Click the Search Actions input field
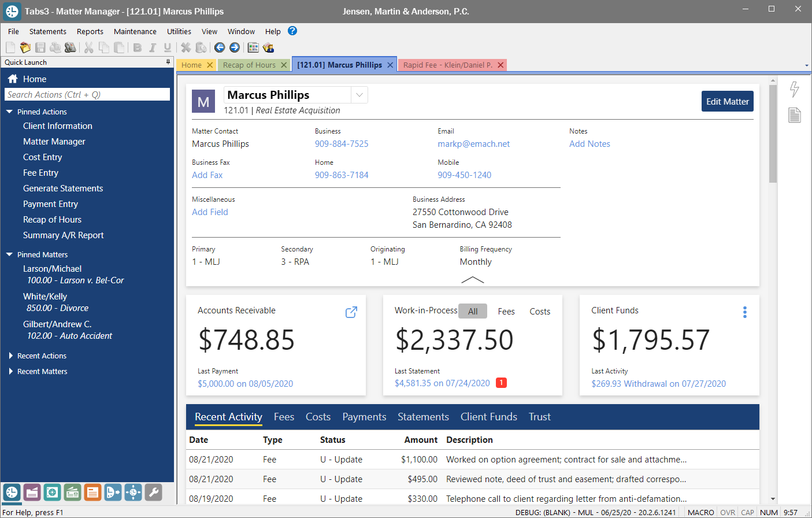 (x=87, y=94)
